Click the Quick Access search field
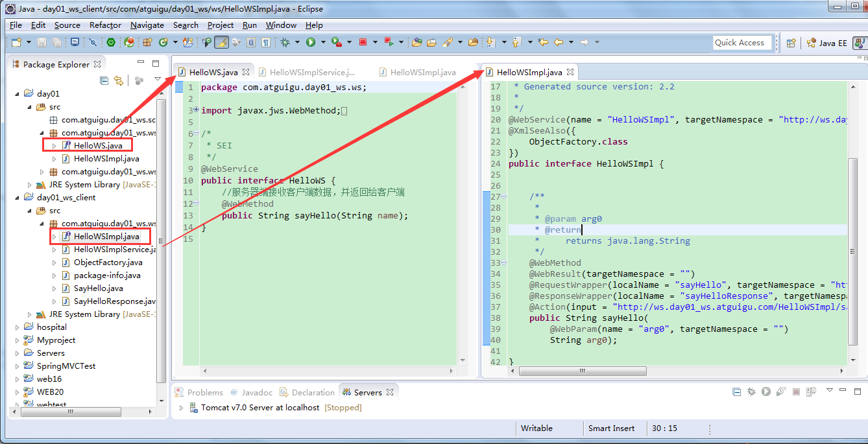 point(741,43)
